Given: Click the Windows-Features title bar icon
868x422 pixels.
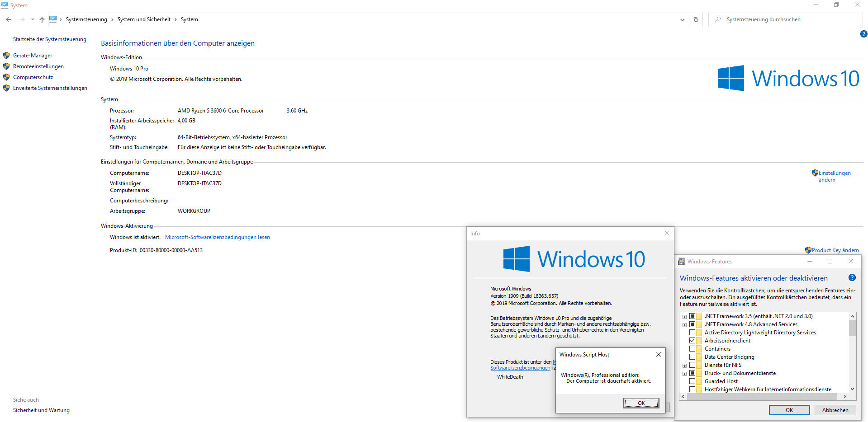Looking at the screenshot, I should click(681, 261).
